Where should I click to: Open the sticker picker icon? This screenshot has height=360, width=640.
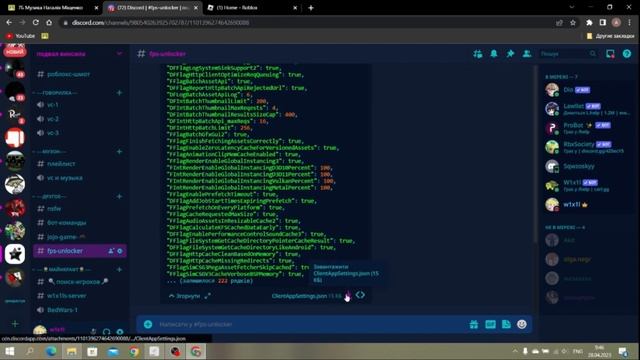click(506, 324)
